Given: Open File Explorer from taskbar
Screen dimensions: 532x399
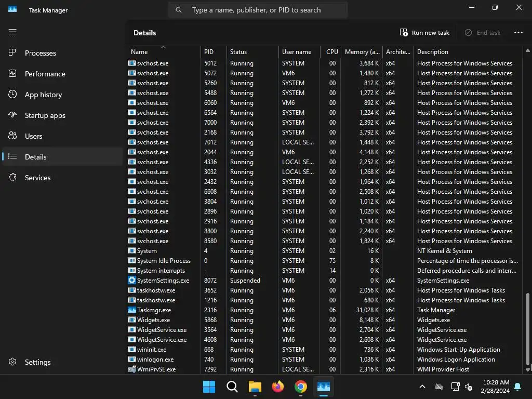Looking at the screenshot, I should click(255, 387).
